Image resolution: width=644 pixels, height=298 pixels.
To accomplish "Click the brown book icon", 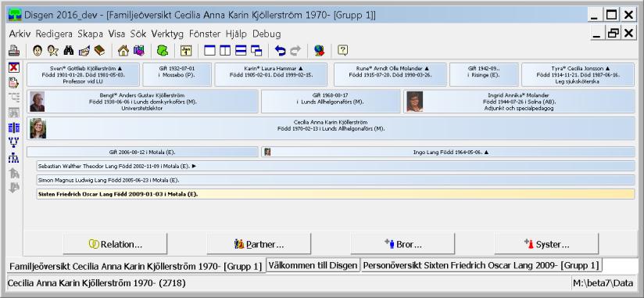I will click(99, 51).
